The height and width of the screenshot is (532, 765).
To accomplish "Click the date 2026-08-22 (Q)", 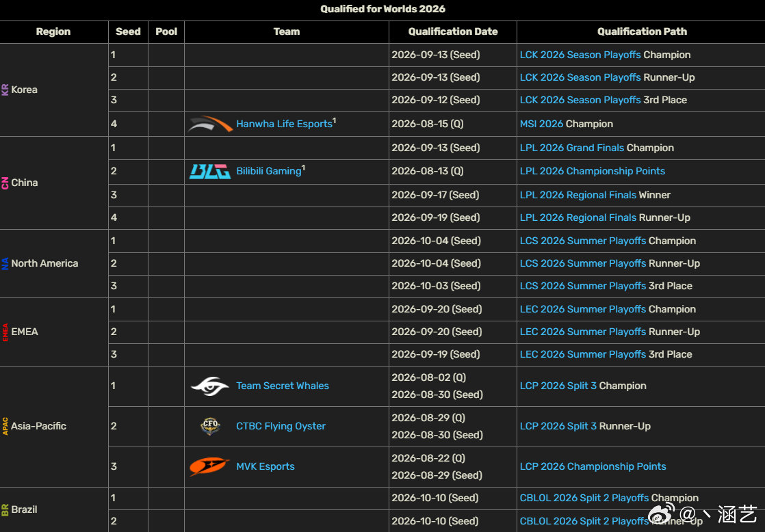I will [428, 458].
